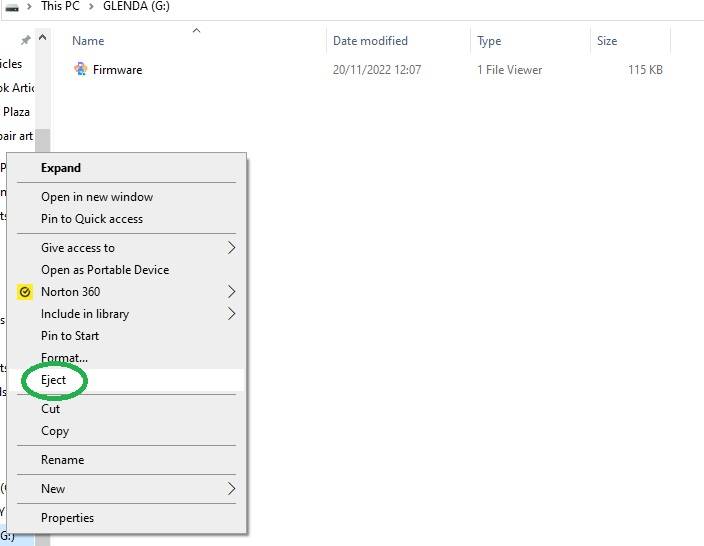This screenshot has width=704, height=546.
Task: Click GLENDA (G:) in the address path
Action: [x=136, y=6]
